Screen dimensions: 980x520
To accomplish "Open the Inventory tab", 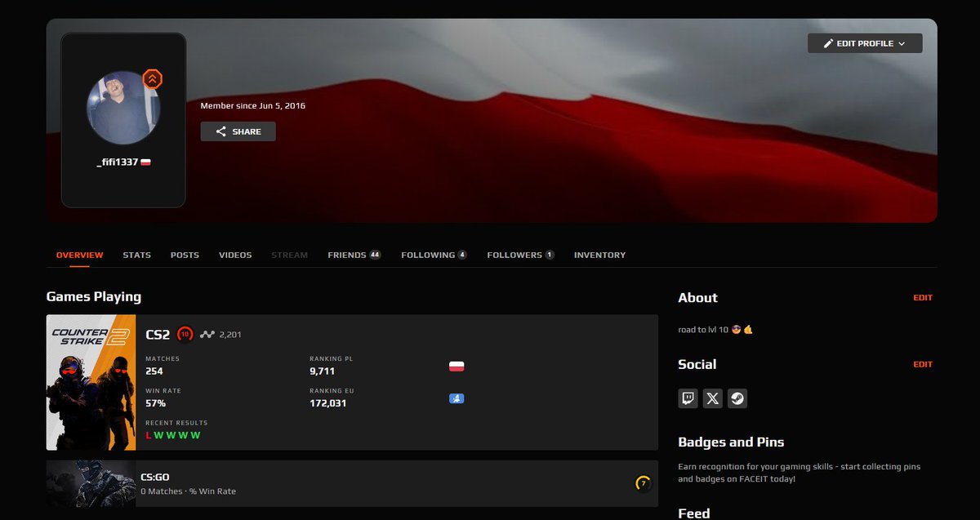I will coord(600,255).
